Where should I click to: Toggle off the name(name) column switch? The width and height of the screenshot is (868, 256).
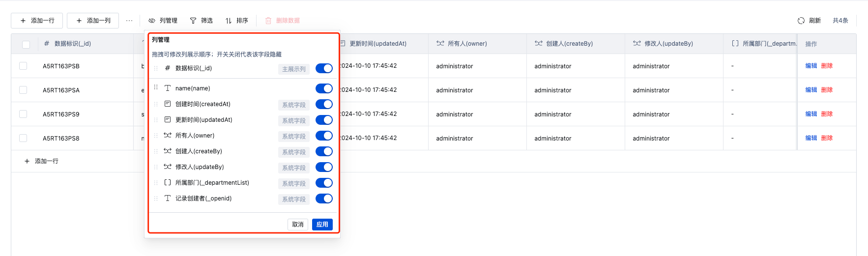pyautogui.click(x=324, y=88)
